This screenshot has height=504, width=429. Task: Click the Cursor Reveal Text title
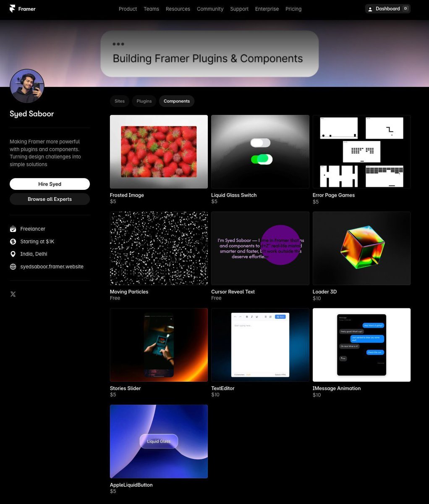233,292
